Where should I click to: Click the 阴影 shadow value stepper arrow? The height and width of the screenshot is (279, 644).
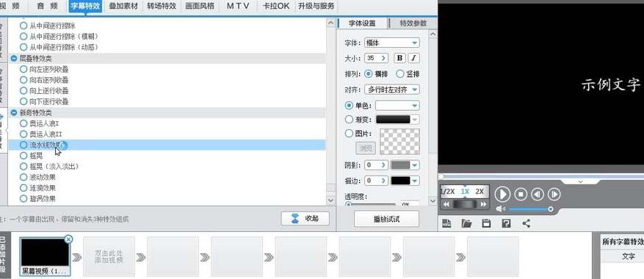[383, 165]
